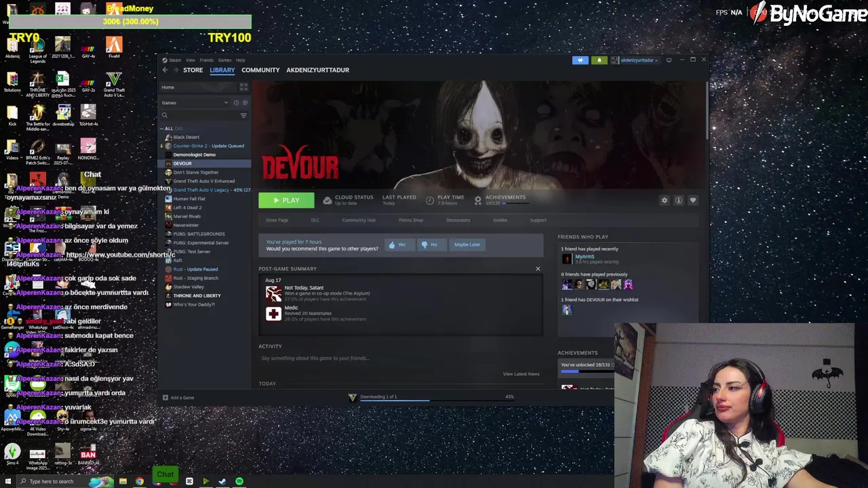Open File Explorer from the taskbar
Viewport: 868px width, 488px height.
click(x=123, y=481)
